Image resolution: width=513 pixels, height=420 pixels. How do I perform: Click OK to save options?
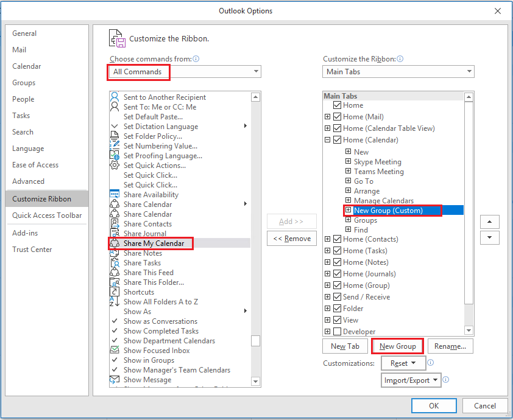(434, 405)
